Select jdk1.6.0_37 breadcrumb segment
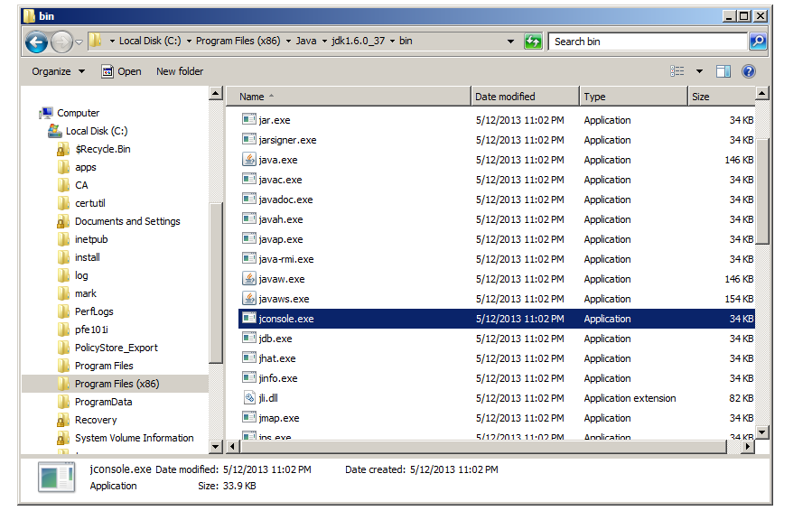Image resolution: width=812 pixels, height=520 pixels. click(x=359, y=41)
